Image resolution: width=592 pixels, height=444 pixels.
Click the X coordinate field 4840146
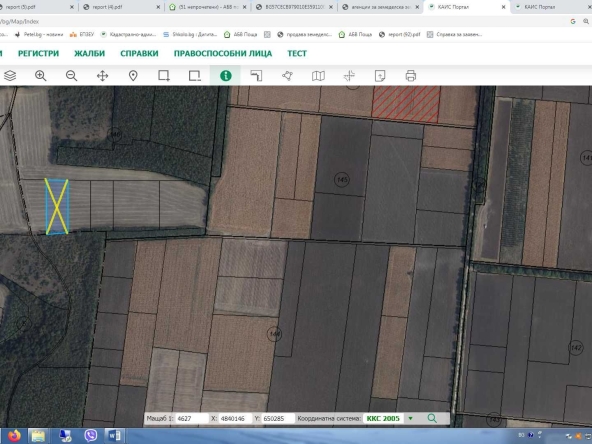click(235, 418)
